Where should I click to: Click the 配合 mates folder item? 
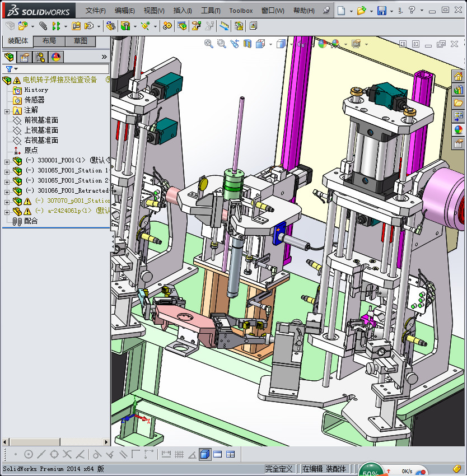click(31, 221)
